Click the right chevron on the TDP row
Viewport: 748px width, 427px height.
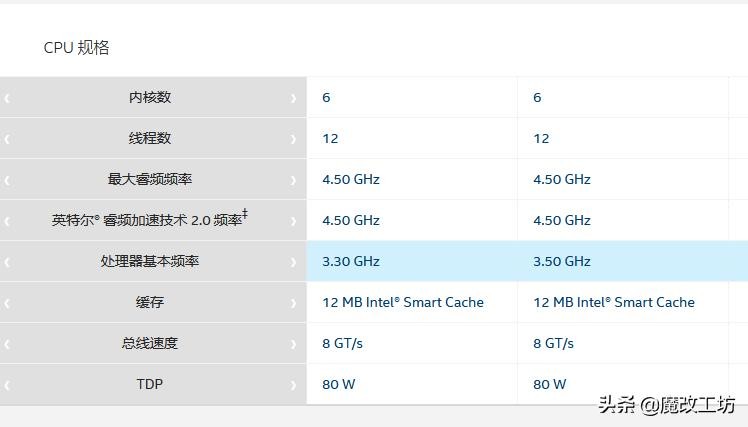[x=293, y=385]
